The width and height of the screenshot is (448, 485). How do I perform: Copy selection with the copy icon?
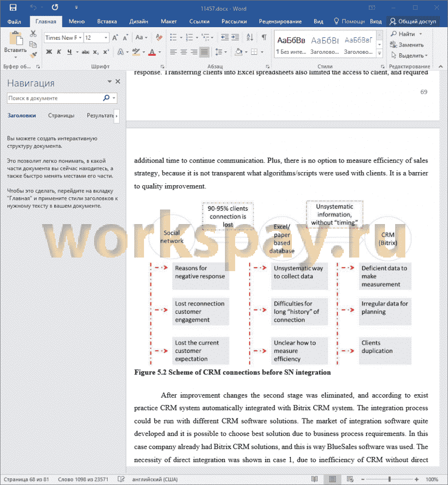coord(33,44)
